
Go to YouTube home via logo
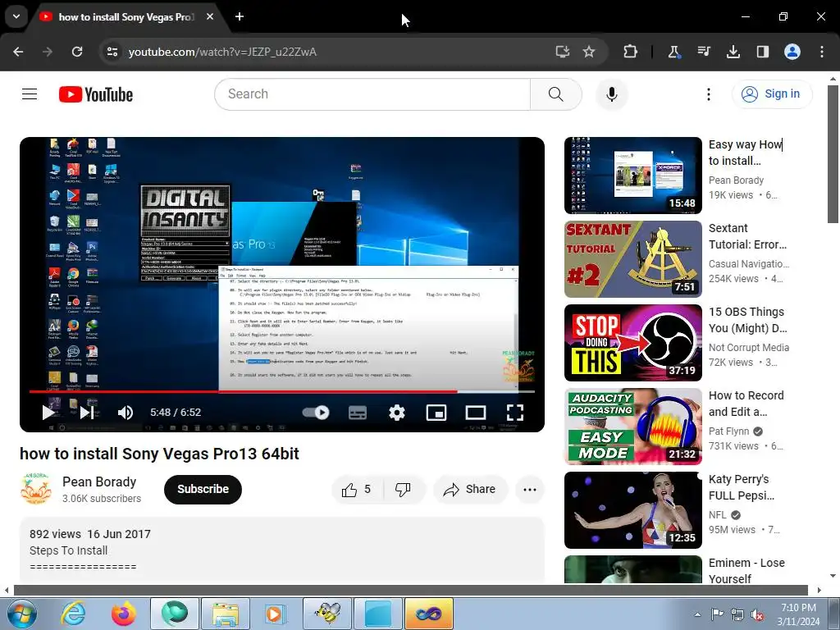point(96,94)
